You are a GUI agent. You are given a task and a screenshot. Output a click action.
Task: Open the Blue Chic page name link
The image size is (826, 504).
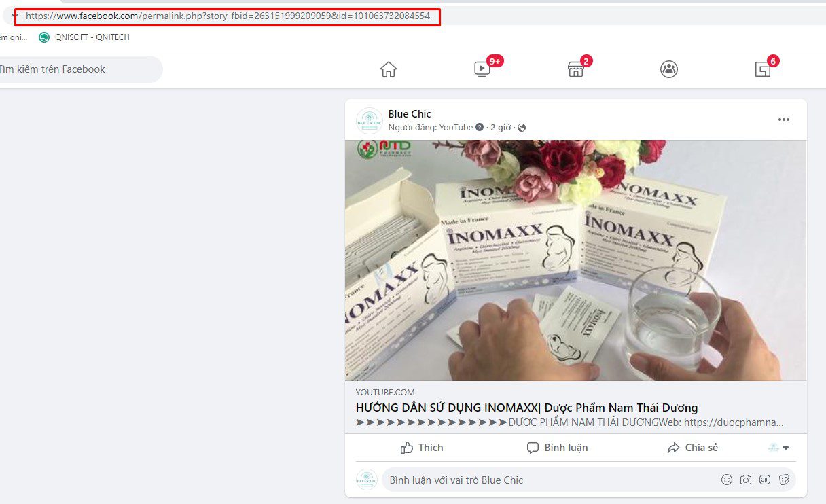tap(410, 114)
